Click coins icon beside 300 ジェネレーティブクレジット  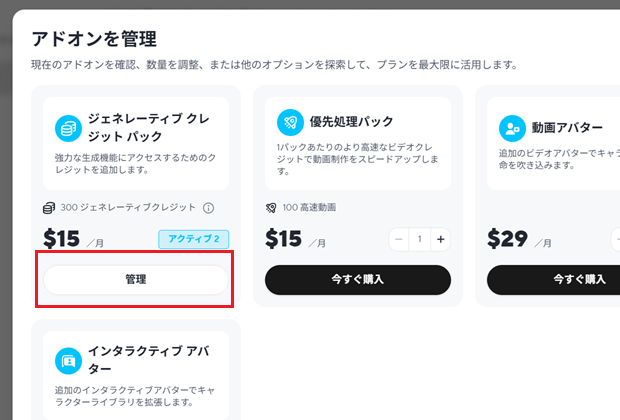(x=49, y=208)
